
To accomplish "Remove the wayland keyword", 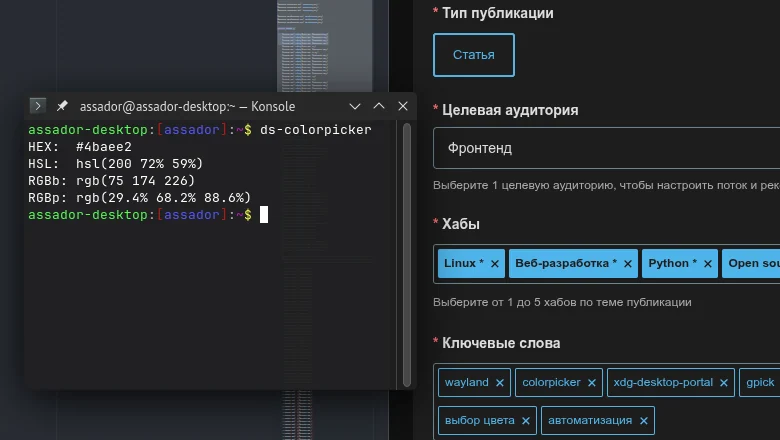I will pyautogui.click(x=500, y=383).
